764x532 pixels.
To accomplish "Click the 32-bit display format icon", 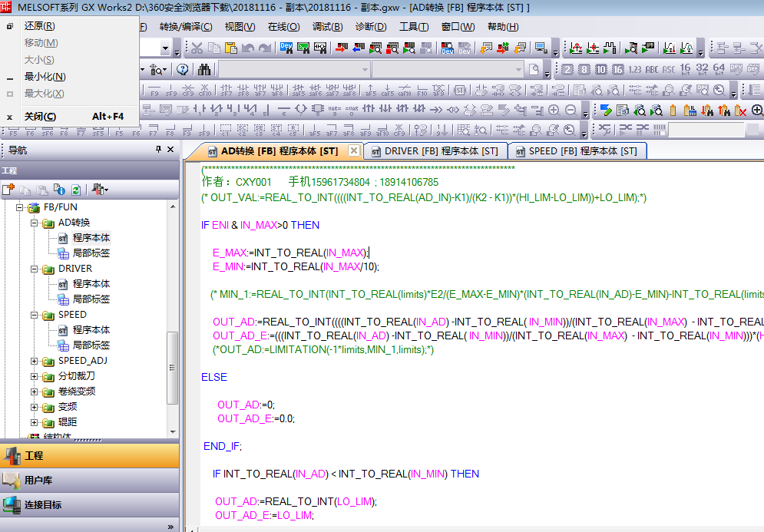I will click(702, 69).
